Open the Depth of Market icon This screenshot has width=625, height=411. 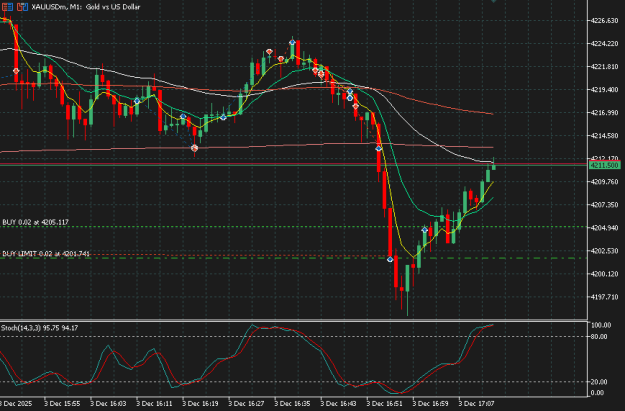(7, 7)
